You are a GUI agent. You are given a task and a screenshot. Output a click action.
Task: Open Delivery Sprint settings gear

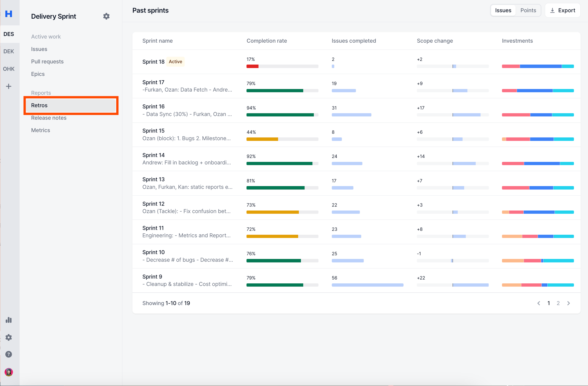(x=106, y=16)
